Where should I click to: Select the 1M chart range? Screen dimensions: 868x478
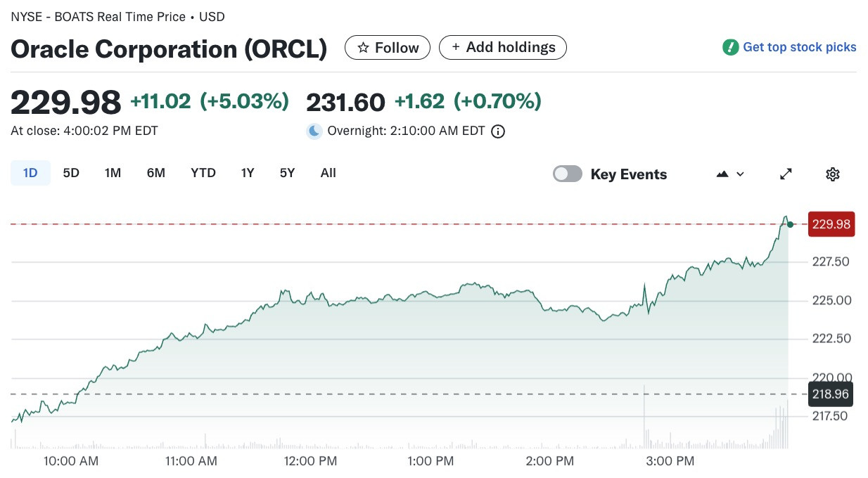click(113, 173)
